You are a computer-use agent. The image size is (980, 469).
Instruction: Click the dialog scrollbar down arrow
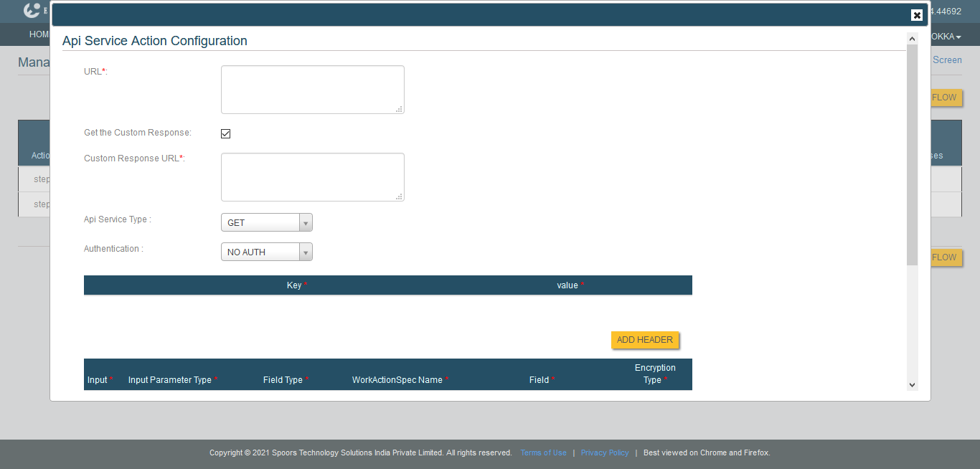pyautogui.click(x=912, y=385)
